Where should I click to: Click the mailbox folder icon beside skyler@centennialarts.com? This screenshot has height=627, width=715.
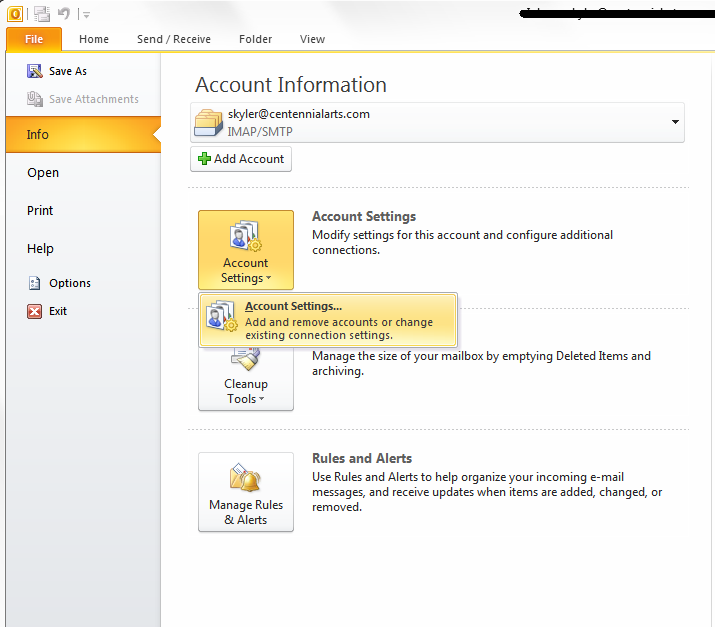tap(208, 122)
